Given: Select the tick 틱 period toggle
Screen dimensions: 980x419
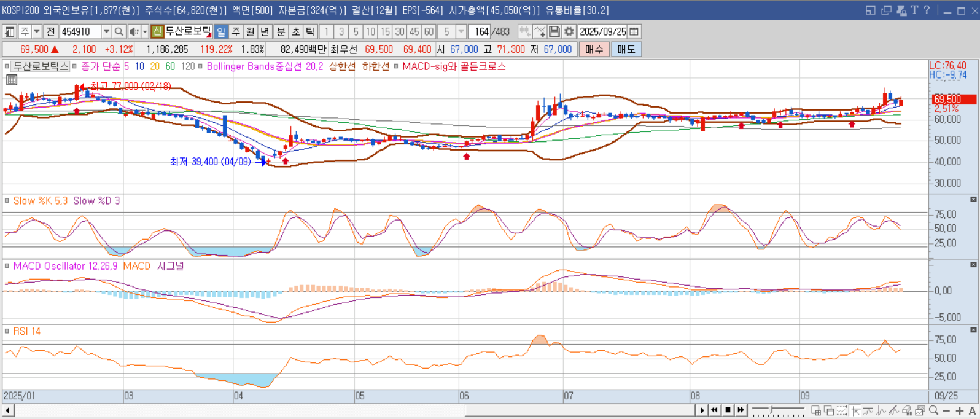Looking at the screenshot, I should [x=310, y=31].
